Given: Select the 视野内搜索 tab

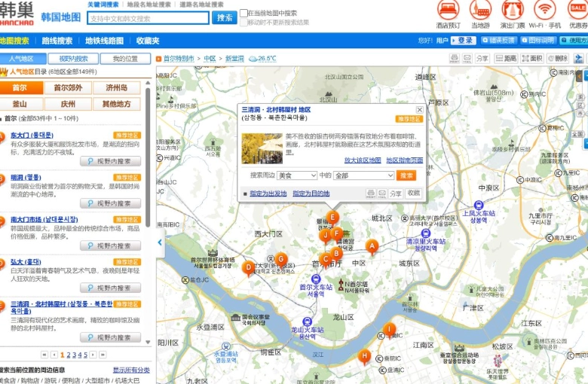Looking at the screenshot, I should pos(74,59).
